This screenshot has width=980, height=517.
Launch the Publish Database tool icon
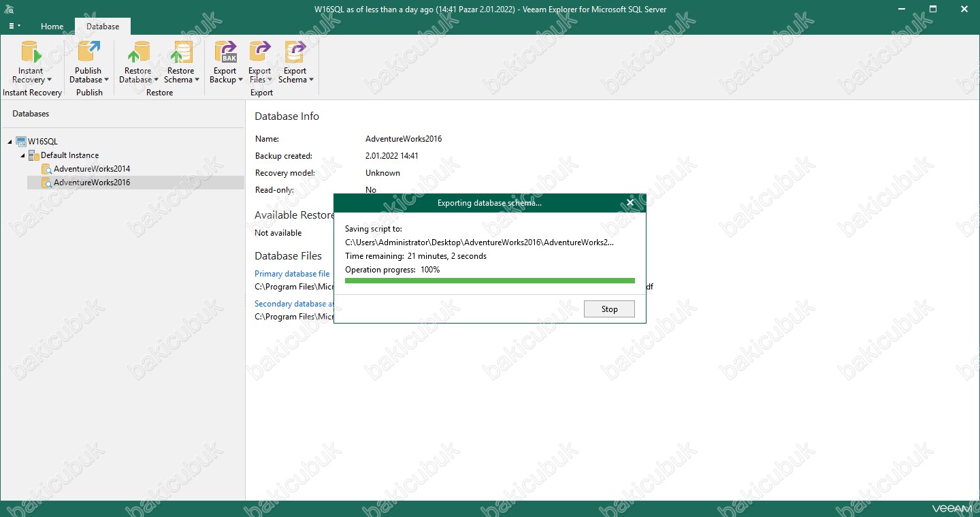point(88,52)
